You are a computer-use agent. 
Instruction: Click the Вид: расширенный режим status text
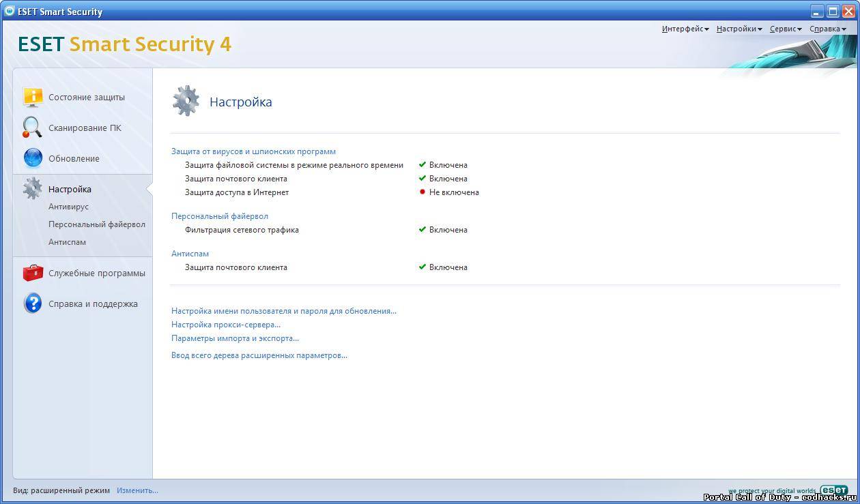[61, 490]
